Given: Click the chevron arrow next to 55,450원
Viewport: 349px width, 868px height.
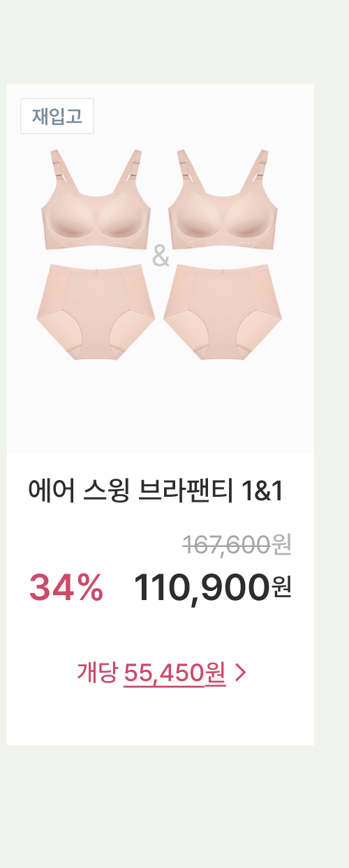Looking at the screenshot, I should point(241,673).
